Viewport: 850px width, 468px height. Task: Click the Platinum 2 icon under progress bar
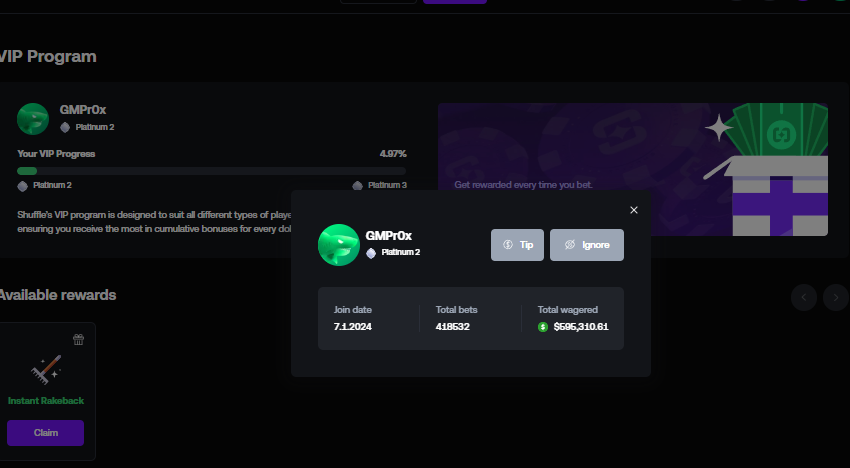pos(22,186)
